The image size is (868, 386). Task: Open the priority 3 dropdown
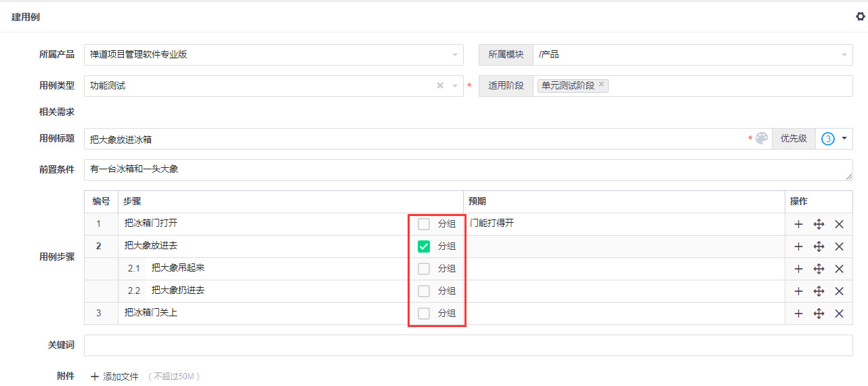[834, 139]
